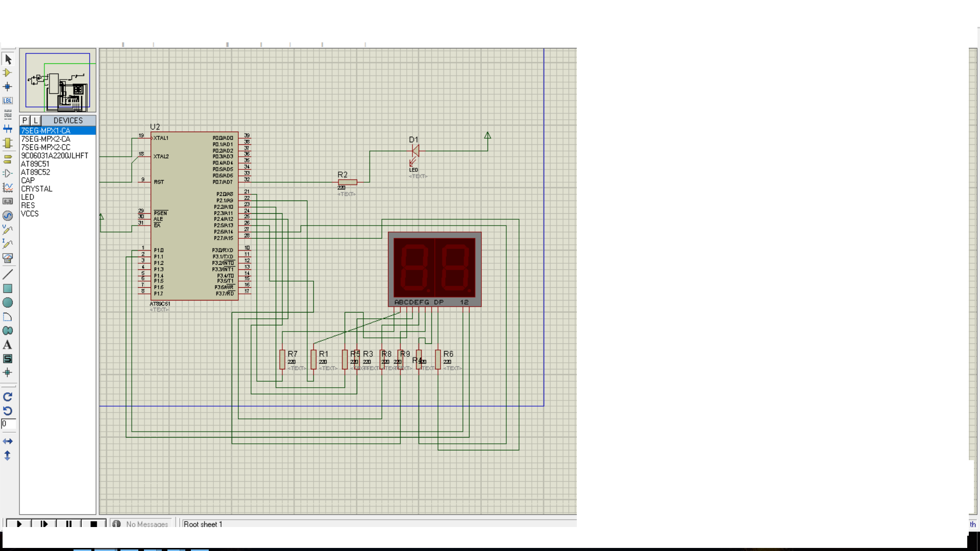This screenshot has height=551, width=980.
Task: Select CRYSTAL in devices list
Action: pyautogui.click(x=58, y=189)
